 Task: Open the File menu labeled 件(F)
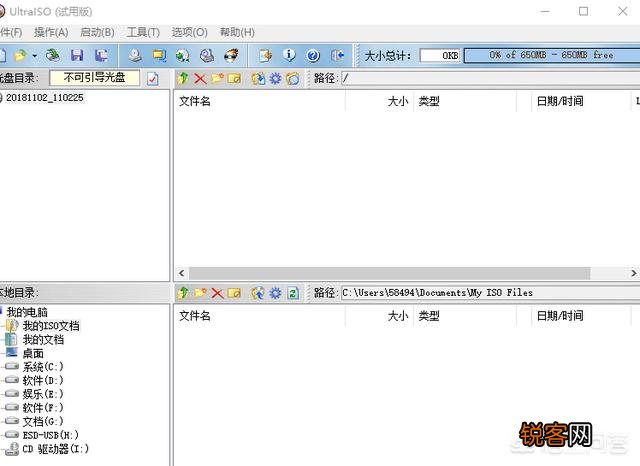[11, 32]
